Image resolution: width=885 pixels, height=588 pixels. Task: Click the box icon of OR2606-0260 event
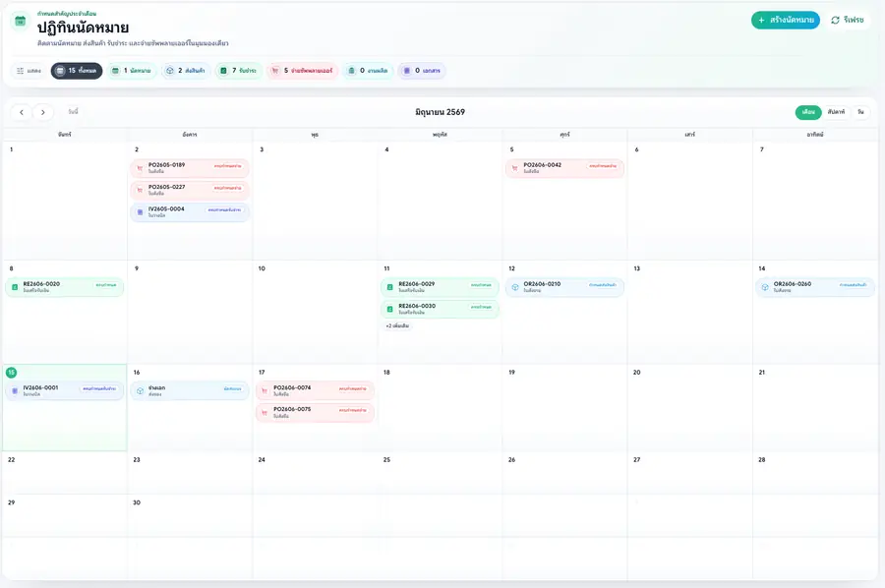pyautogui.click(x=765, y=287)
